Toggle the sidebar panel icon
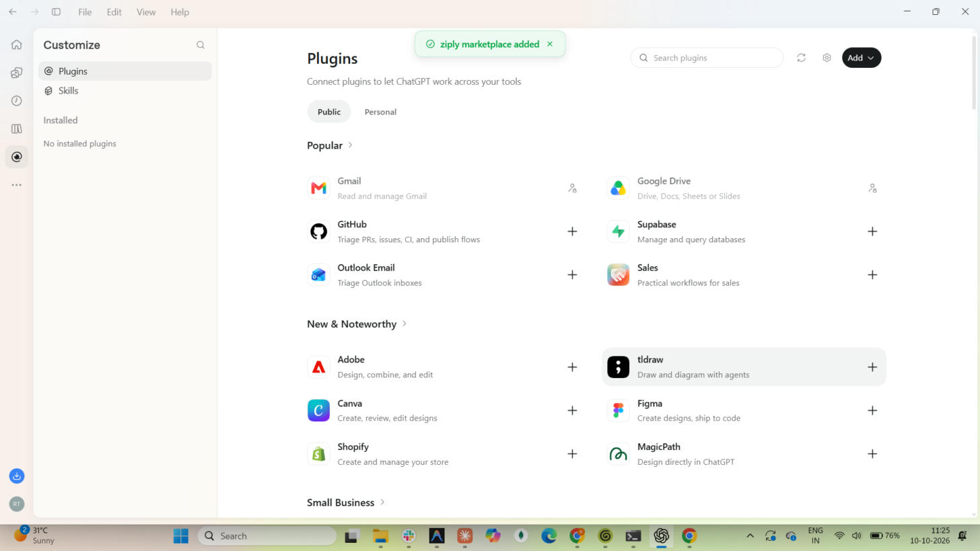 [57, 12]
